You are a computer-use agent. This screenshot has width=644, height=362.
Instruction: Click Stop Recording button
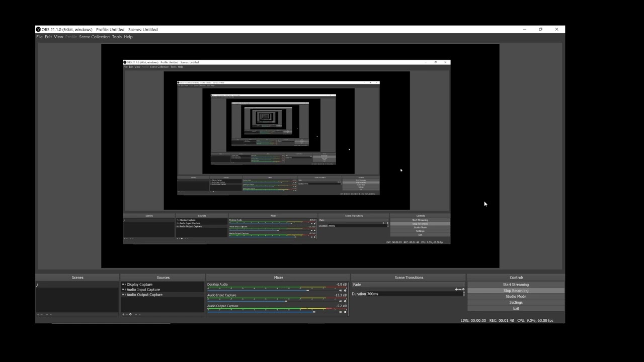pos(516,291)
